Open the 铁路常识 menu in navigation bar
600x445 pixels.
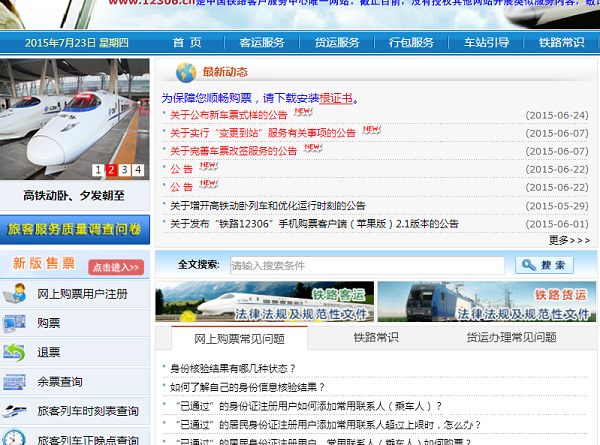[x=562, y=42]
